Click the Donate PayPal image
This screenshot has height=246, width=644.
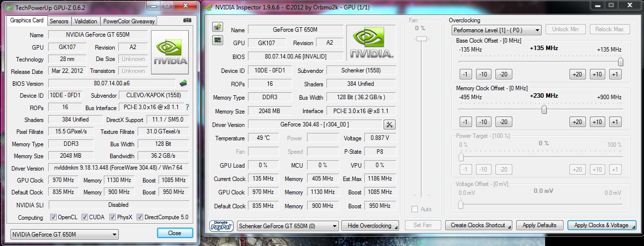pos(222,225)
